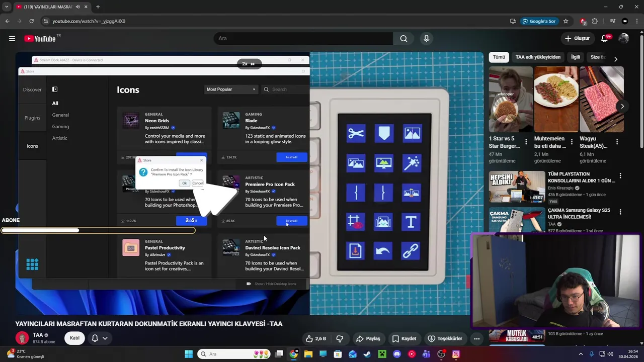Screen dimensions: 644x362
Task: Open the YouTube guide hamburger menu
Action: tap(12, 39)
